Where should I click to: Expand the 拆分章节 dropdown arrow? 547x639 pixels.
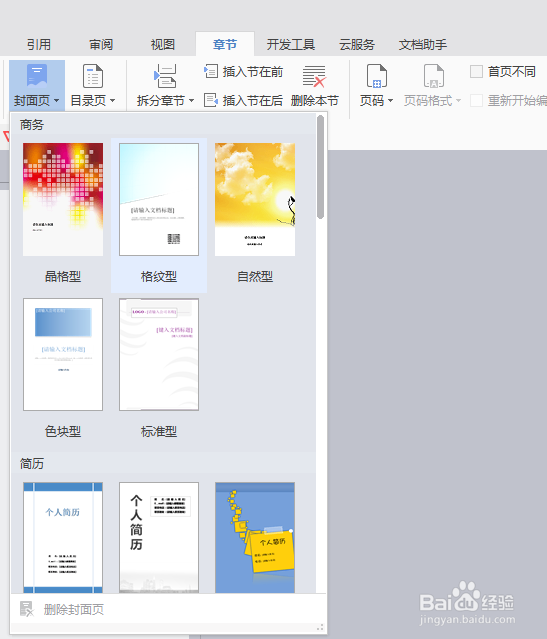pos(191,101)
